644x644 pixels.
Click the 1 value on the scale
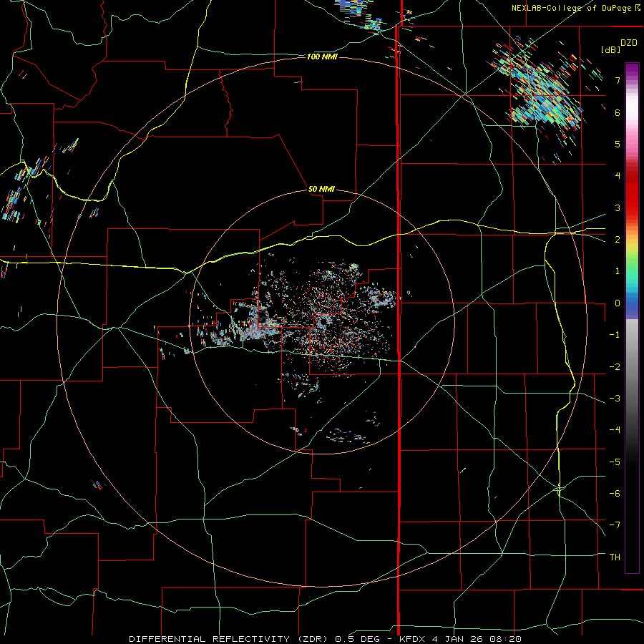[x=618, y=271]
